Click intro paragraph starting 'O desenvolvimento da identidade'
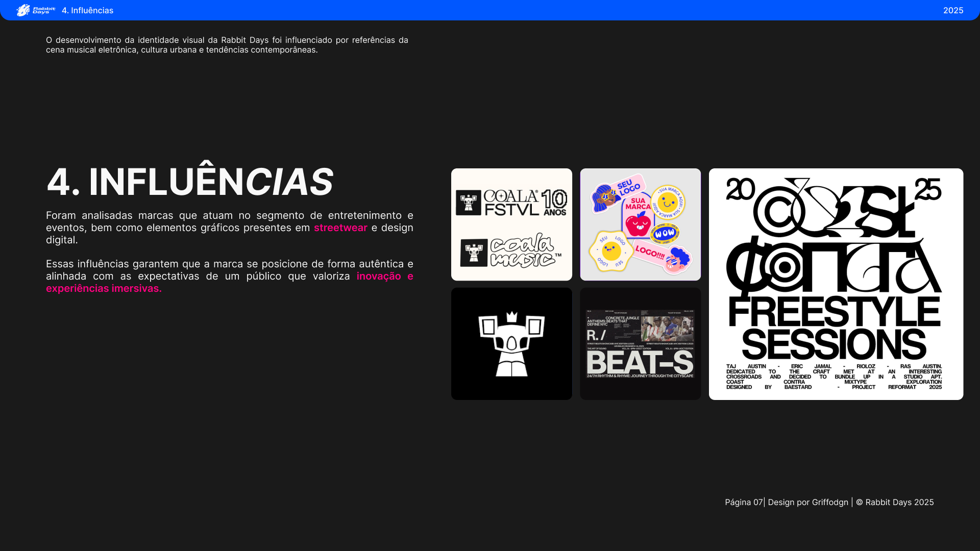The width and height of the screenshot is (980, 551). coord(227,45)
